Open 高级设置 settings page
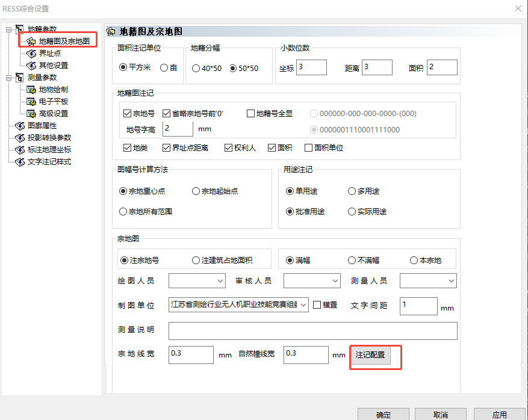Viewport: 528px width, 420px height. 54,114
